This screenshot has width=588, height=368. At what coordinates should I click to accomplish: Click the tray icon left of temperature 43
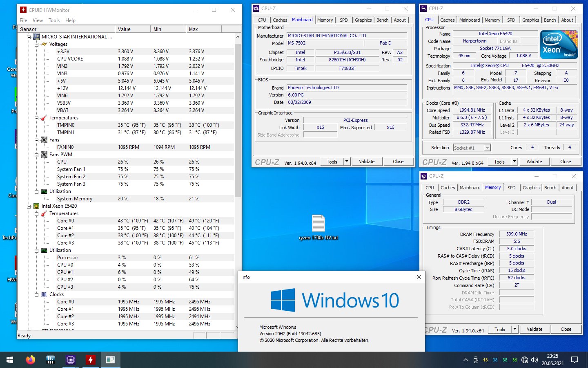[476, 360]
